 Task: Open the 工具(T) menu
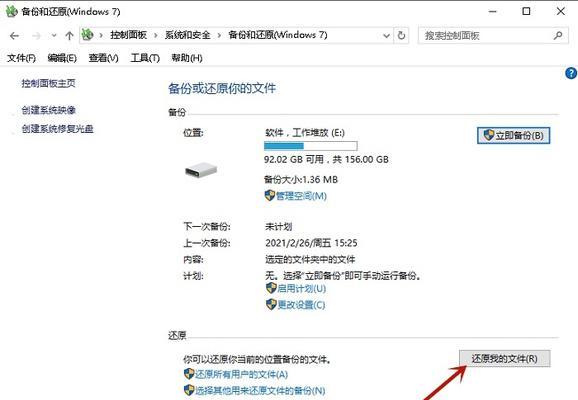[x=145, y=58]
